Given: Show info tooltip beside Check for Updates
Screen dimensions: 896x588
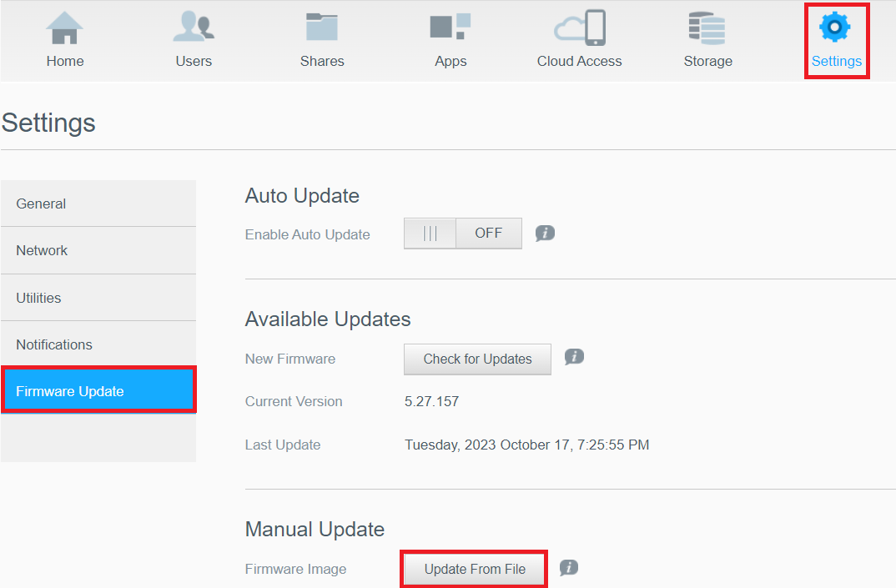Looking at the screenshot, I should tap(574, 357).
